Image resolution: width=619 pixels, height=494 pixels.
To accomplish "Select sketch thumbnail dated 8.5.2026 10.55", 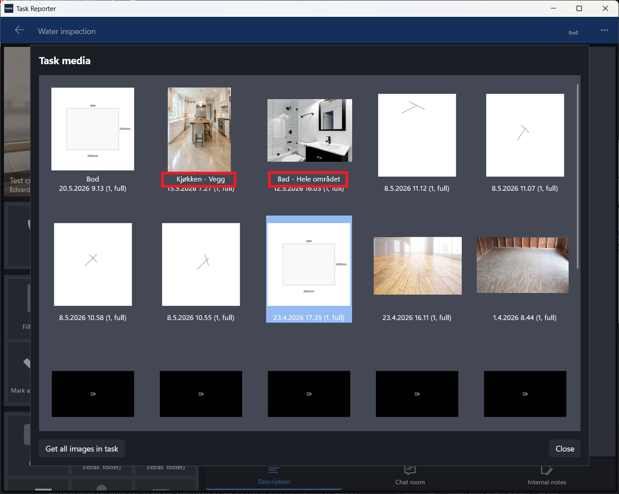I will point(201,264).
